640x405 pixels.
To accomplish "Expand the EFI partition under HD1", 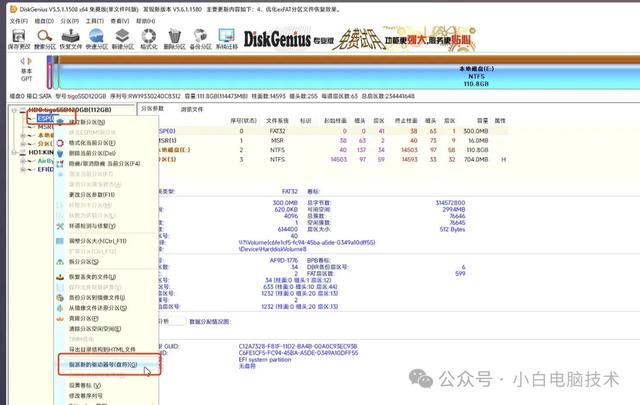I will click(x=23, y=169).
